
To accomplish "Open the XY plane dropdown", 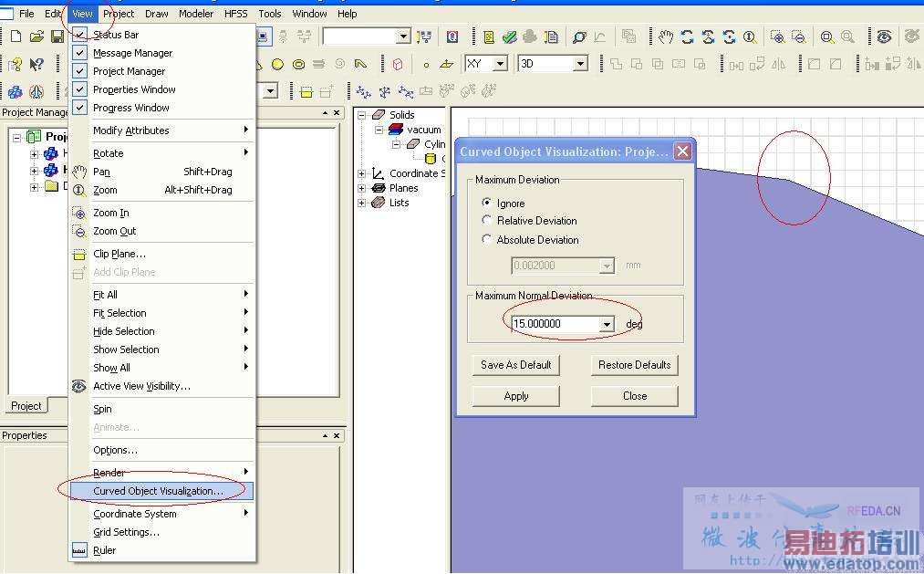I will pos(500,63).
